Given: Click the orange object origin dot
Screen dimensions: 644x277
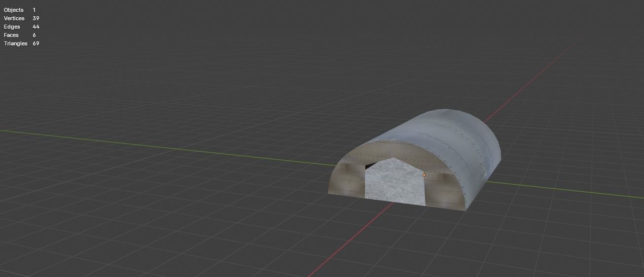Looking at the screenshot, I should coord(424,175).
